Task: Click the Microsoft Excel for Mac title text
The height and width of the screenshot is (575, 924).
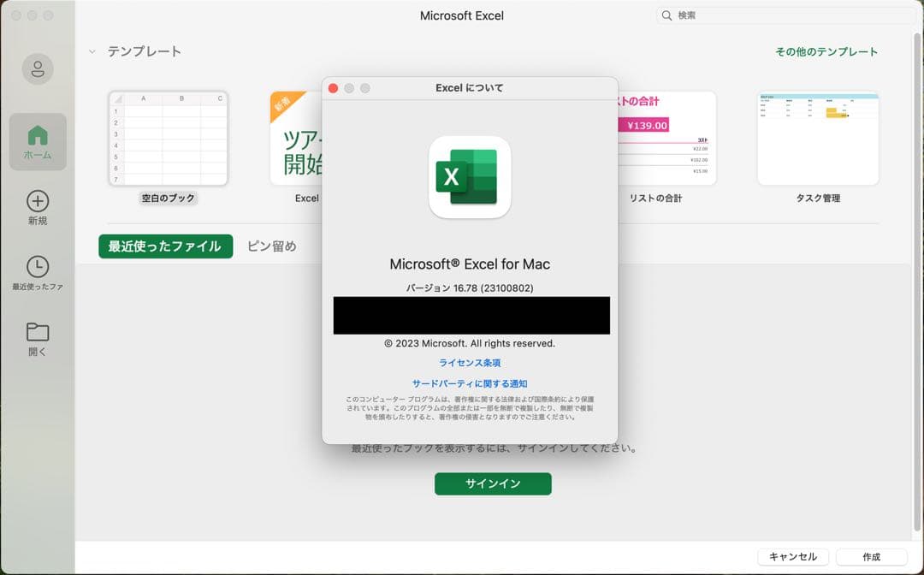Action: click(x=470, y=264)
